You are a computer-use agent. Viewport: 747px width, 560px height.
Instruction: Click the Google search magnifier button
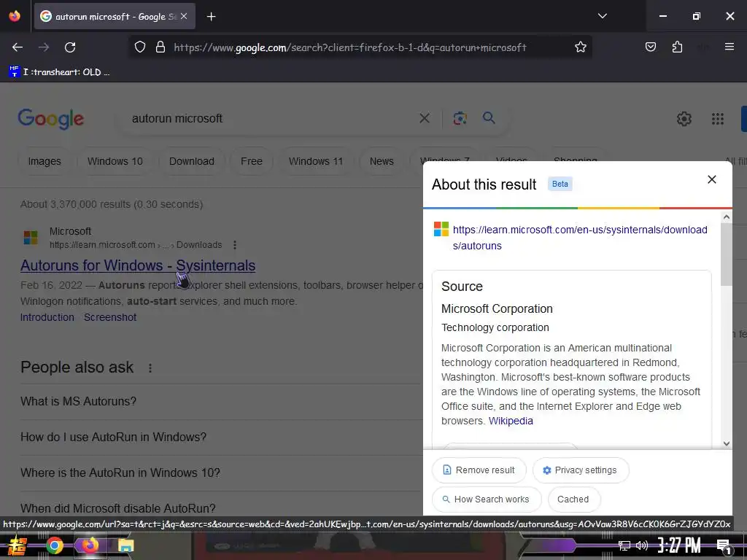[x=489, y=117]
